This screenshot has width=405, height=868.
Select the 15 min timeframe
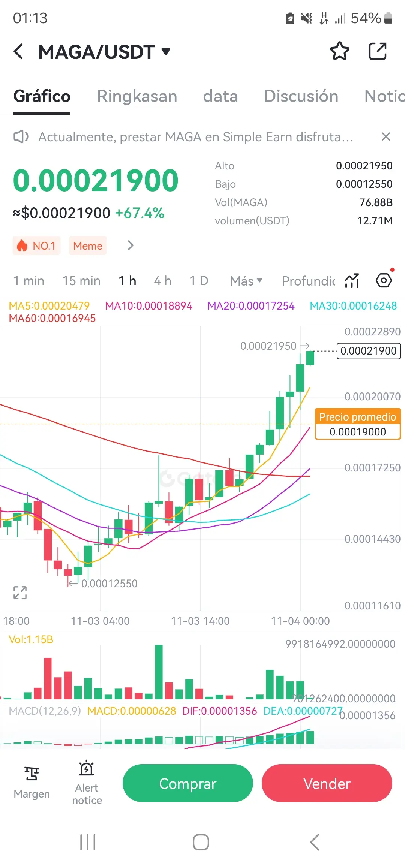tap(81, 281)
